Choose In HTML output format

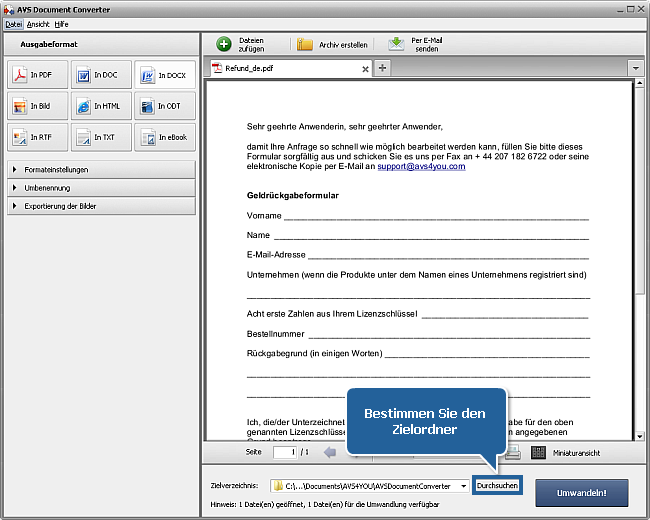click(101, 106)
